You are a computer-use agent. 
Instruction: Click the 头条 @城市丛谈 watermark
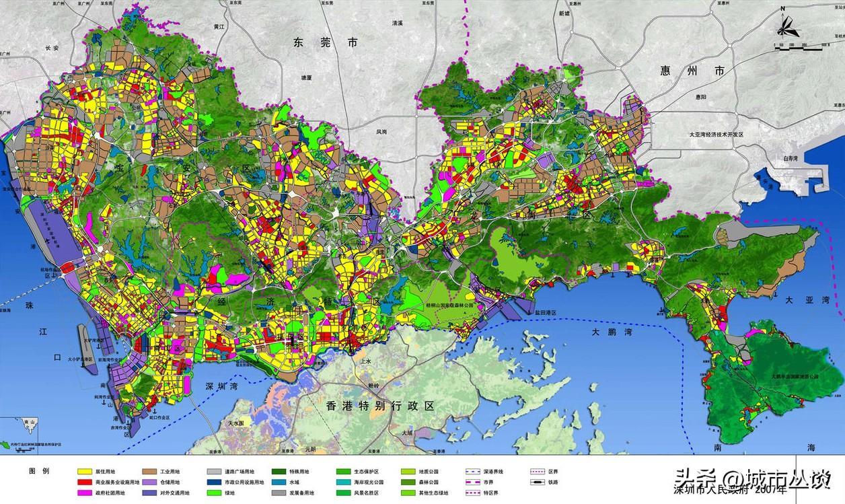coord(749,478)
